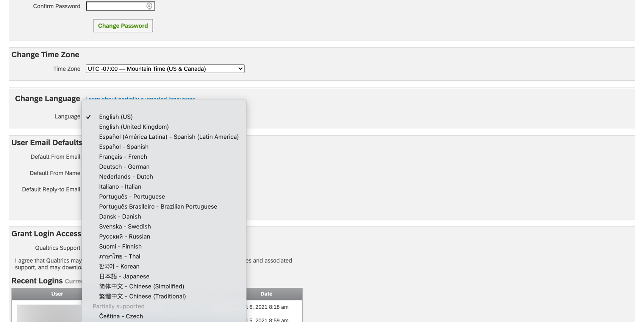Select Русский - Russian option

tap(124, 236)
